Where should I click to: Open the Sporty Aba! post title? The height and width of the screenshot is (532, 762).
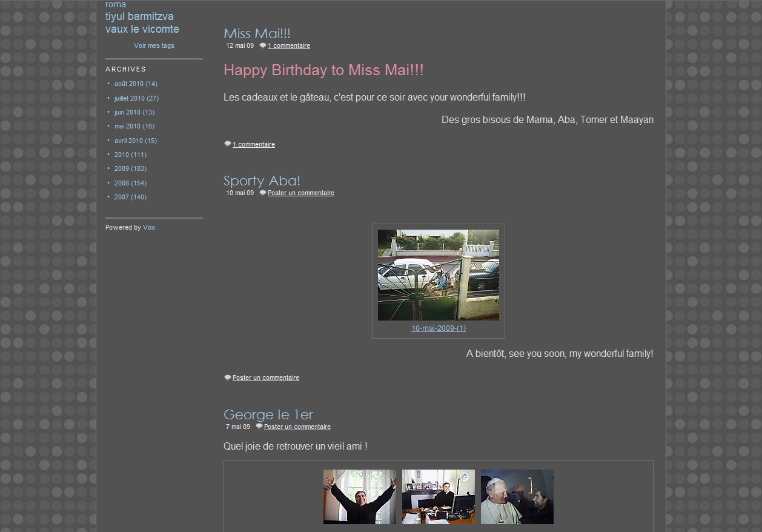pos(262,181)
